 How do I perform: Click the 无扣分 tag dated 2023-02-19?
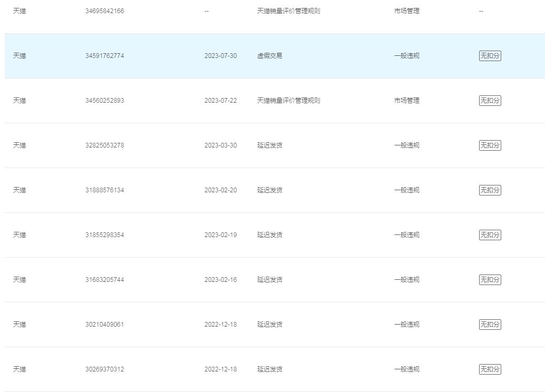490,235
